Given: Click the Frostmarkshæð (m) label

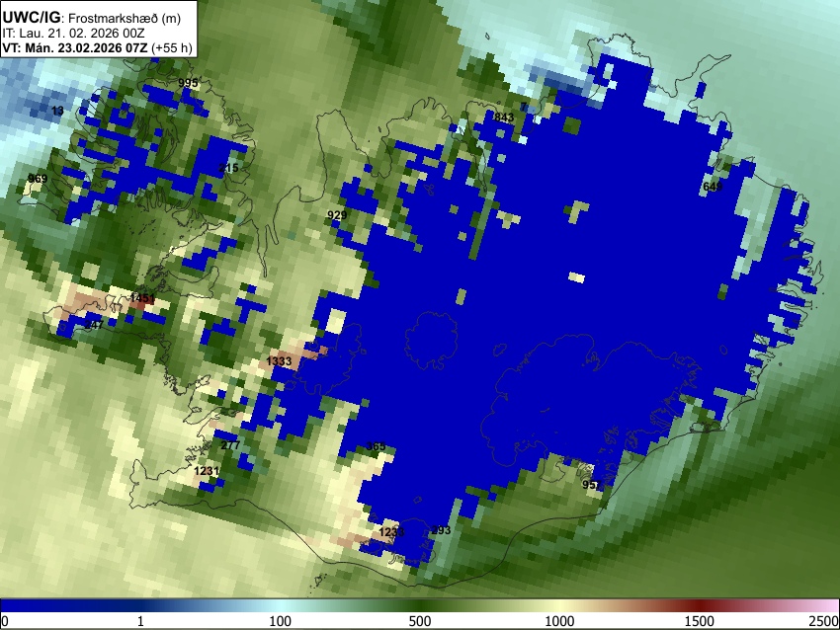Looking at the screenshot, I should click(125, 18).
